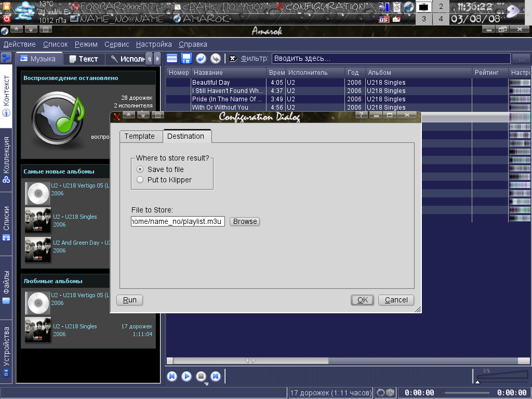This screenshot has width=532, height=399.
Task: Open the Файлы sidebar tab
Action: click(x=6, y=287)
